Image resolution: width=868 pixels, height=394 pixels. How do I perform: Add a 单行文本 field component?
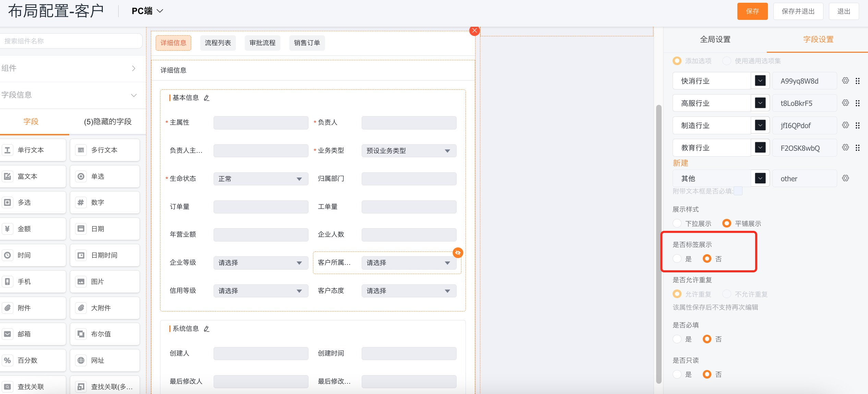click(x=32, y=150)
